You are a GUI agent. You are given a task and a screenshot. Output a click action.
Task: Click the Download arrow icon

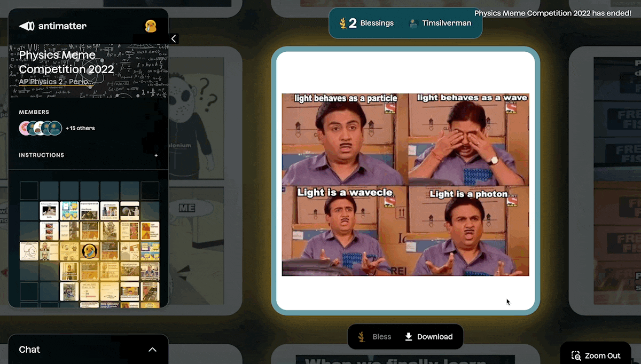point(409,337)
